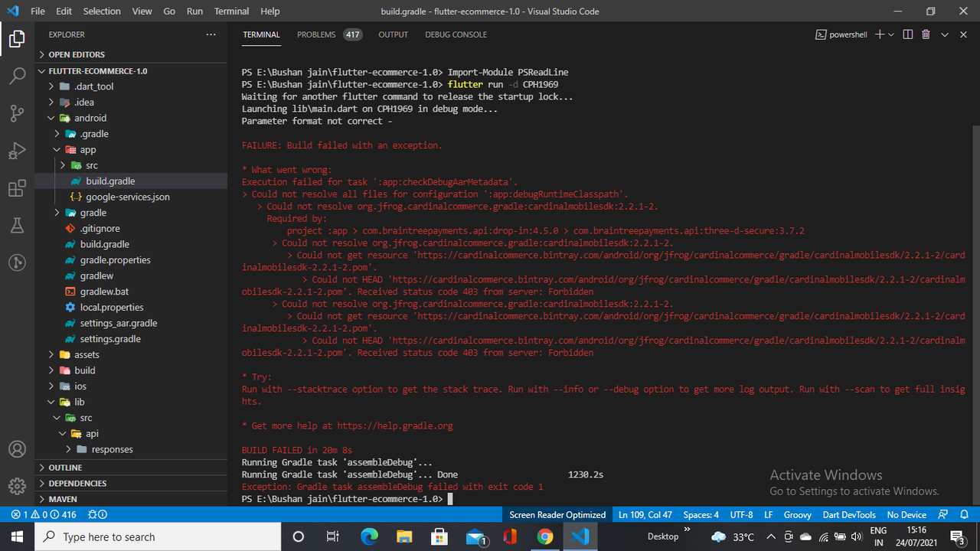Open the Accounts menu icon
The width and height of the screenshot is (980, 551).
[17, 449]
